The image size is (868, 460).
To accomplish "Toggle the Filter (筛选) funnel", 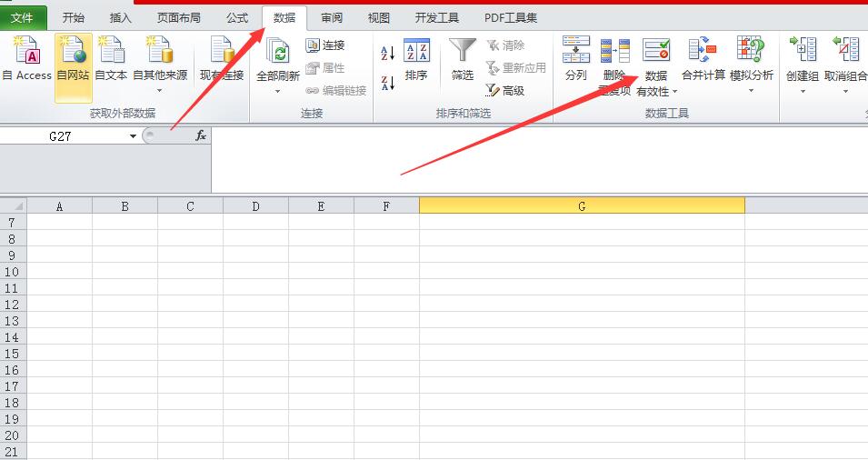I will pyautogui.click(x=463, y=59).
